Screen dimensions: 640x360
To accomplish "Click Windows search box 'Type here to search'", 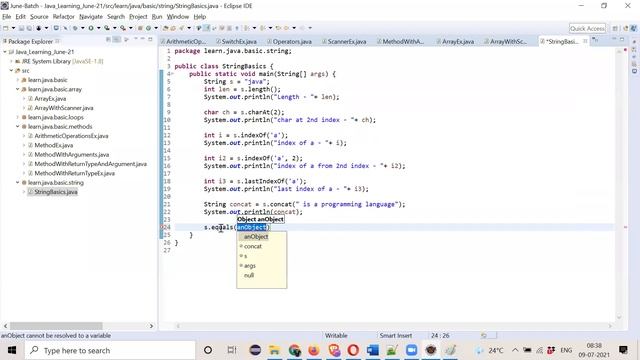I will (110, 350).
